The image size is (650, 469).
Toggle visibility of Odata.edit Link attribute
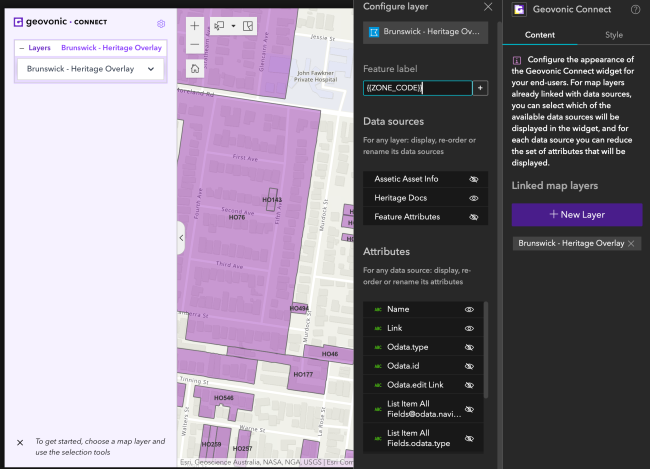469,385
